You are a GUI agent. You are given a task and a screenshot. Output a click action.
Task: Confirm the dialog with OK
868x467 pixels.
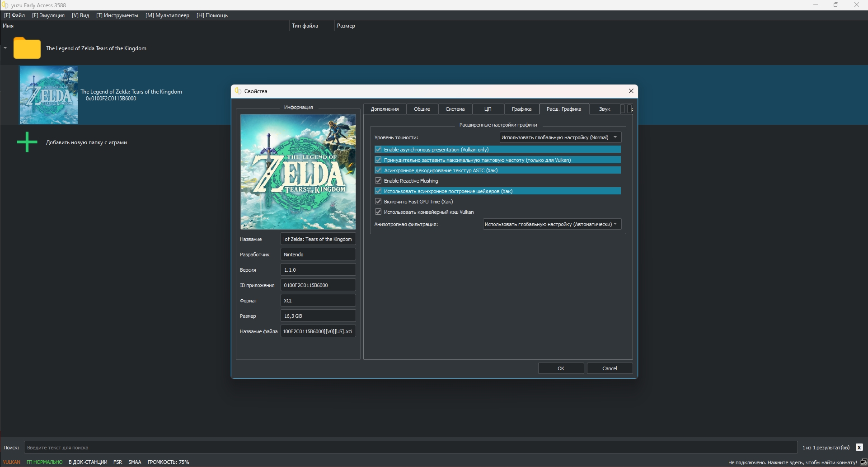point(561,368)
